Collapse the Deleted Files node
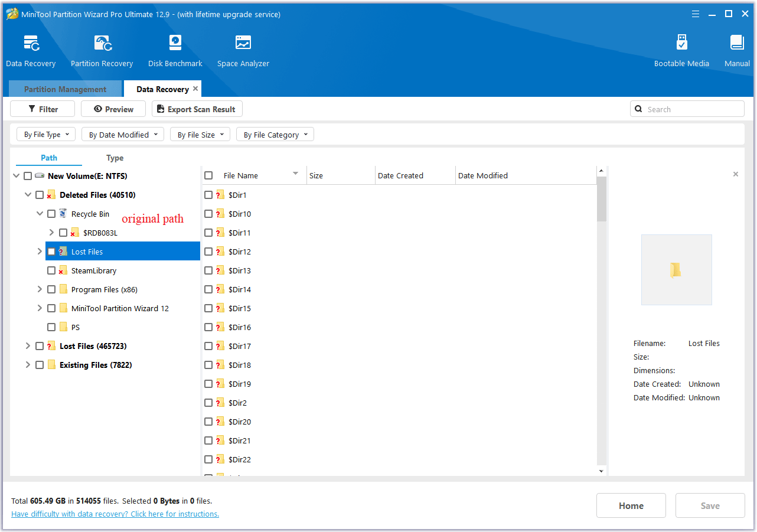This screenshot has width=757, height=532. (28, 195)
